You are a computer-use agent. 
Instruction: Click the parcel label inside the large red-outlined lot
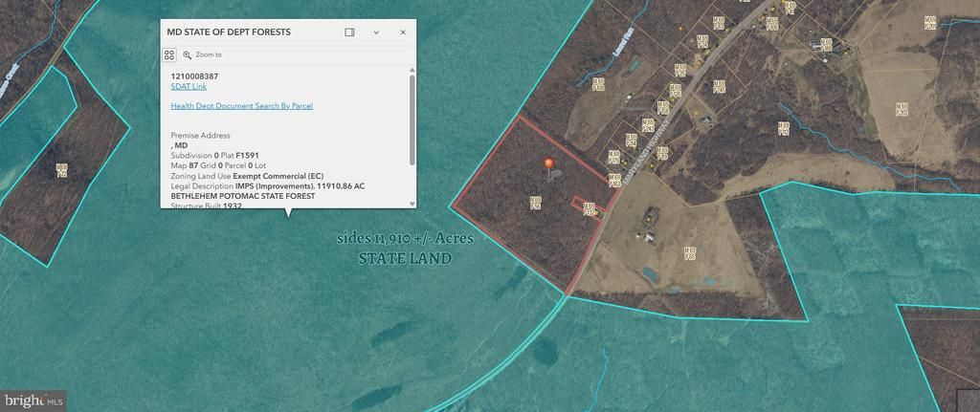point(535,202)
